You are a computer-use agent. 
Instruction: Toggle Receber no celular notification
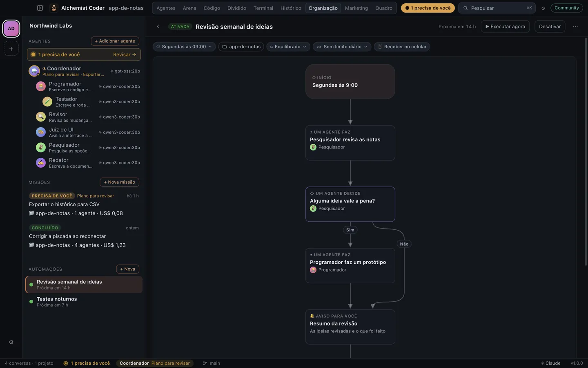pyautogui.click(x=402, y=47)
